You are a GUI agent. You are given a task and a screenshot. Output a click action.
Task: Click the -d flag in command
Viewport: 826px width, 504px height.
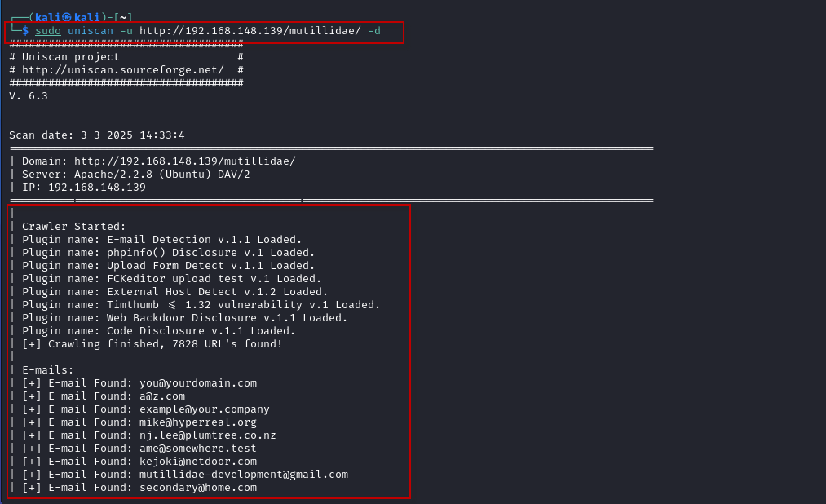tap(374, 31)
